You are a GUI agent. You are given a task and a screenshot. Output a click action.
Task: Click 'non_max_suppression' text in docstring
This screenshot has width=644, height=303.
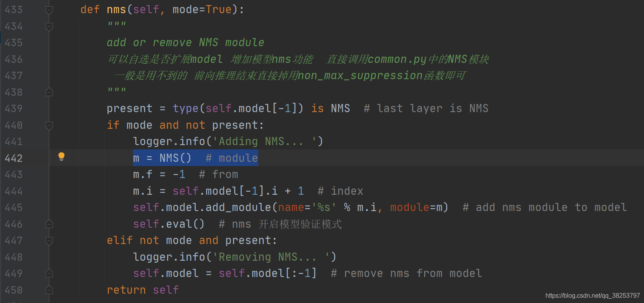coord(360,76)
